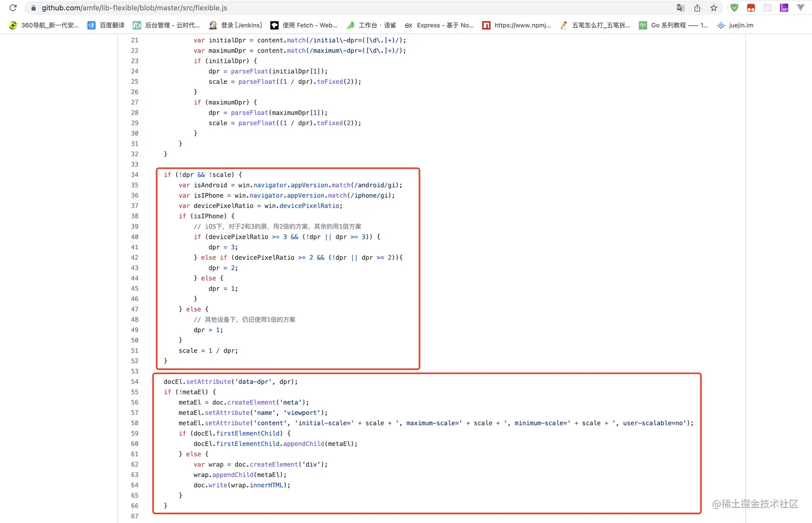Click code "metaEl = doc.createElement('meta');"

click(244, 403)
